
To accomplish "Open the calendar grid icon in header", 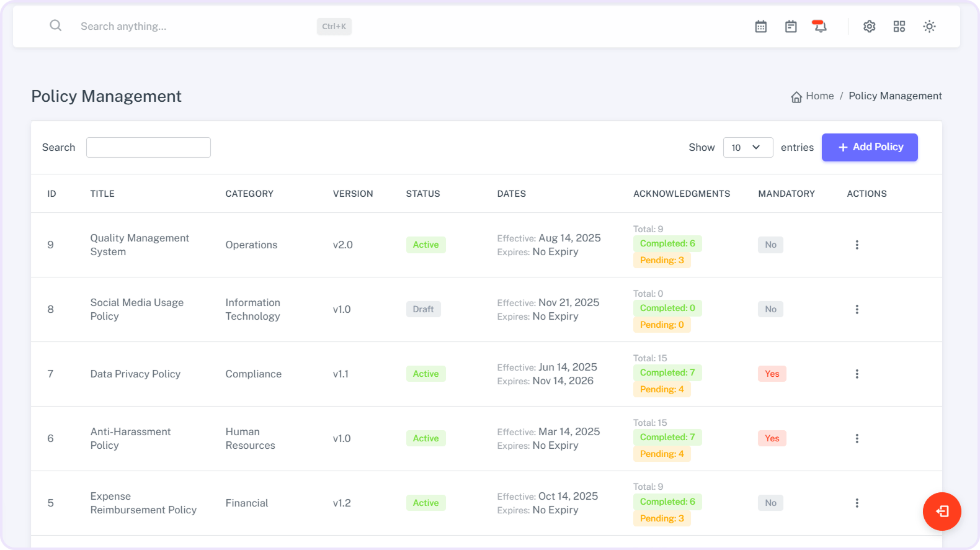I will 760,27.
